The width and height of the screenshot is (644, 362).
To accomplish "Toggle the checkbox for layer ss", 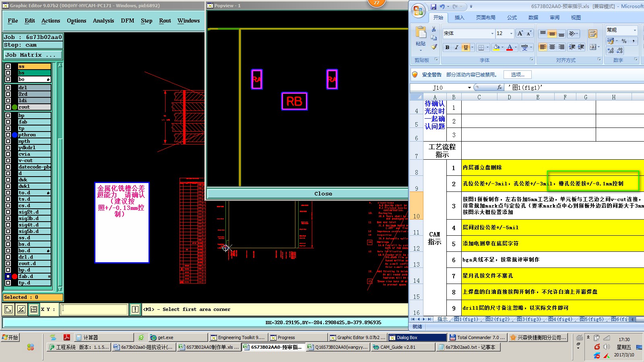I will tap(8, 66).
